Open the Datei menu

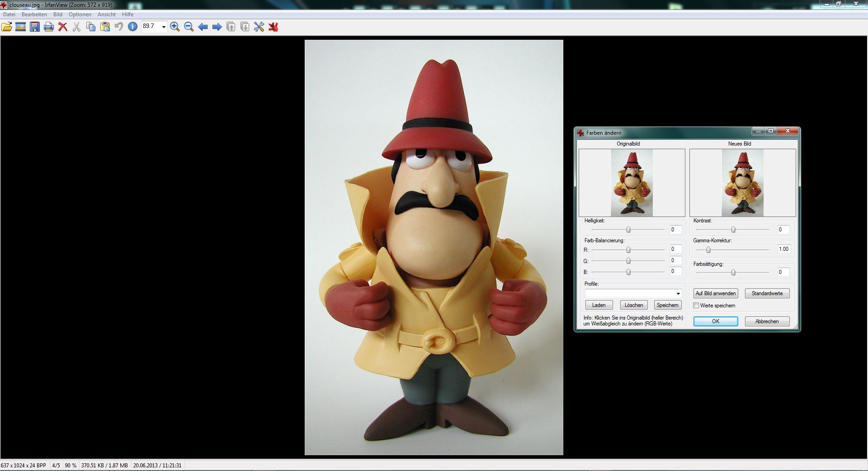(9, 14)
